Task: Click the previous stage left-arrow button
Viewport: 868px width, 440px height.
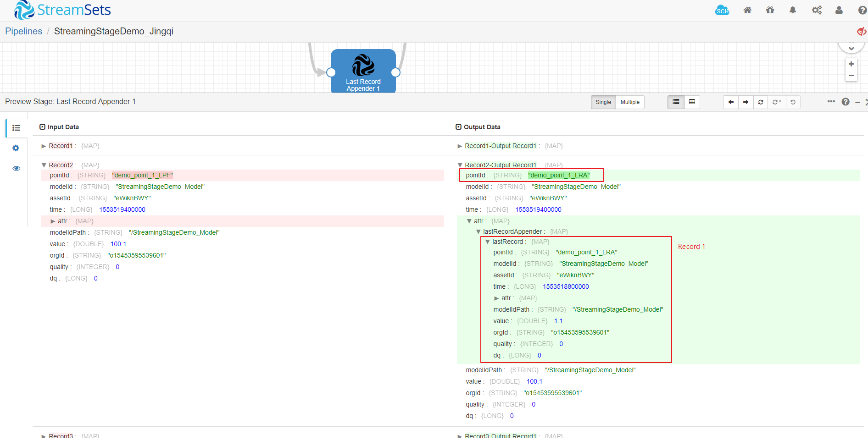Action: 731,102
